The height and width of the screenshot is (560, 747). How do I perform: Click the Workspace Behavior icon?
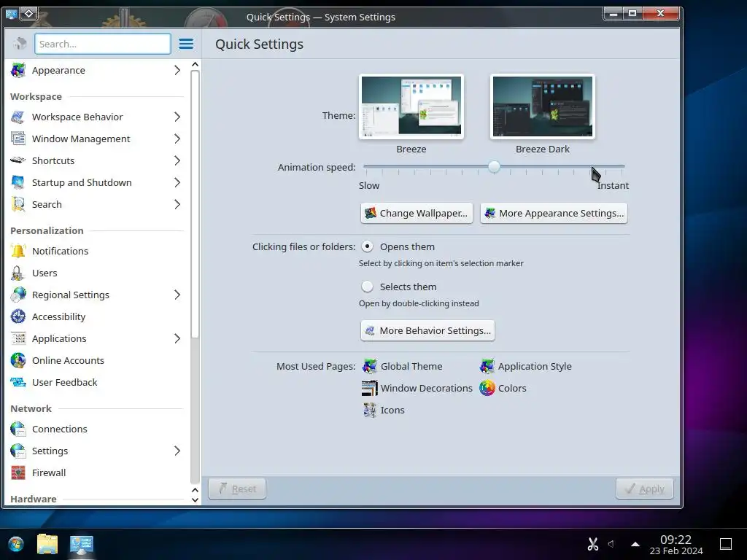click(18, 117)
